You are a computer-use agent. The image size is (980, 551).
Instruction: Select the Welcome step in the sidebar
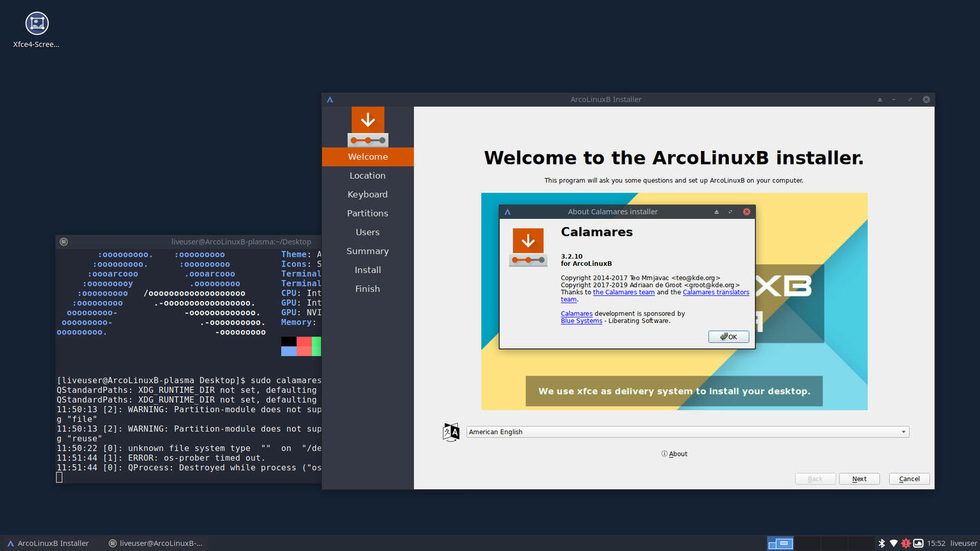[x=367, y=156]
